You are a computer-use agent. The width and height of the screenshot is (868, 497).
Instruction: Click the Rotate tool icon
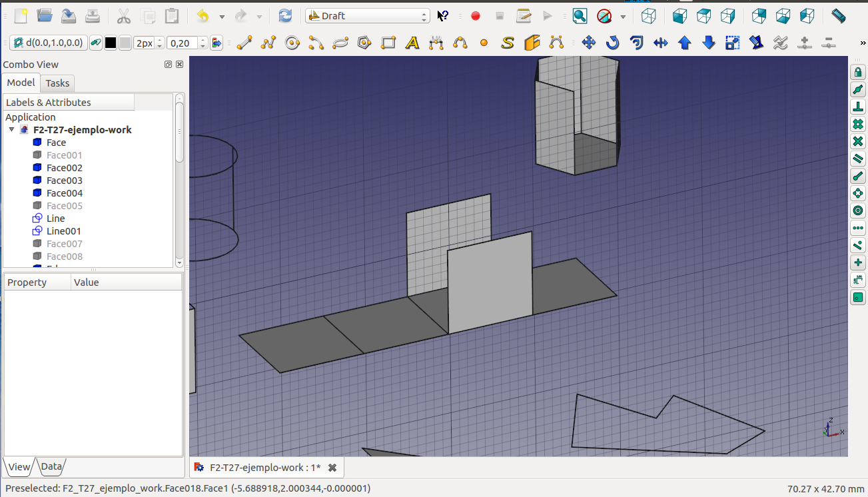coord(612,43)
